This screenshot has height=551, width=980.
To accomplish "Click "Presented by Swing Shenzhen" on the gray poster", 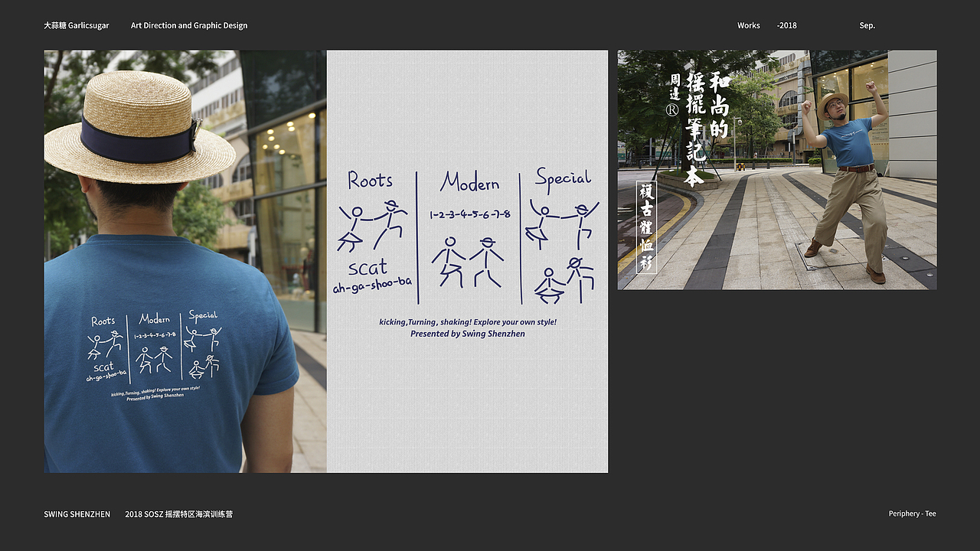I will 468,334.
